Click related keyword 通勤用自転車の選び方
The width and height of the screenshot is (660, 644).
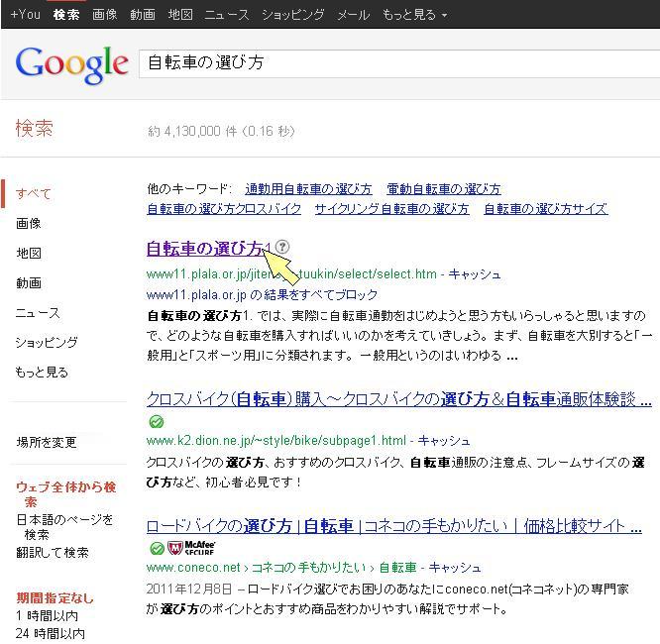tap(308, 189)
